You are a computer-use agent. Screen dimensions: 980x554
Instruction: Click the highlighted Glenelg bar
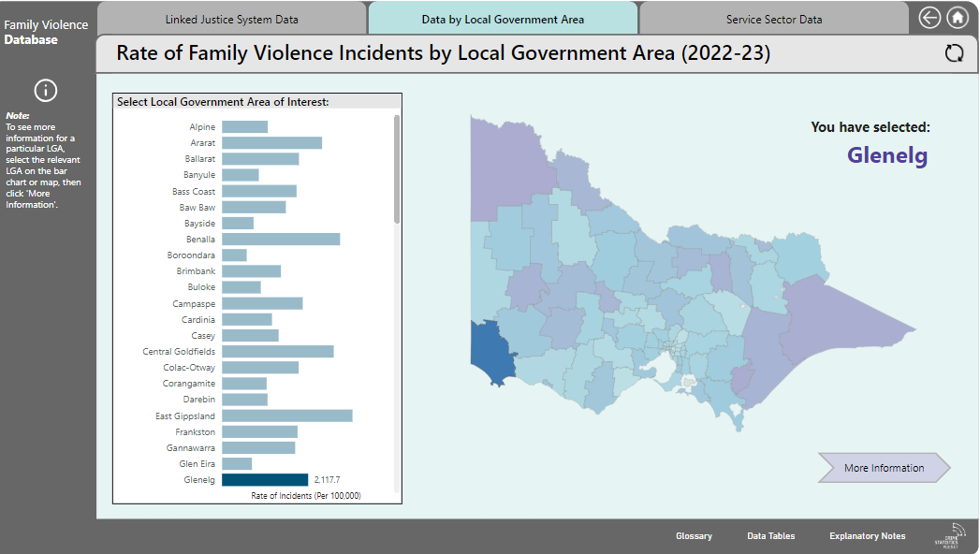(x=265, y=480)
